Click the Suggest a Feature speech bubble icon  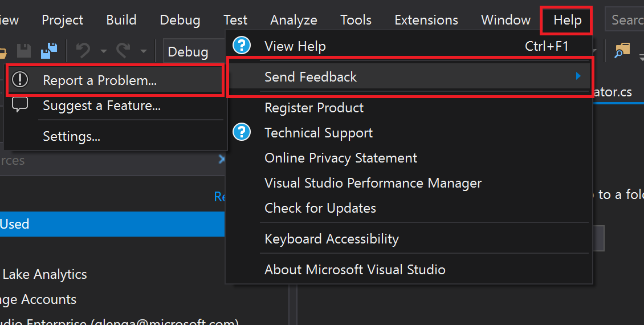click(20, 105)
